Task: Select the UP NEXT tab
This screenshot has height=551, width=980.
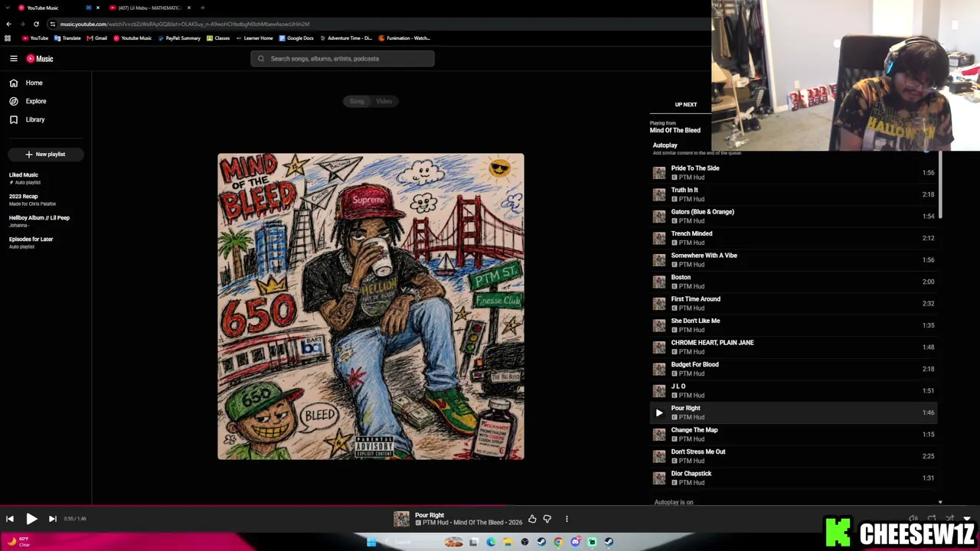Action: pyautogui.click(x=685, y=105)
